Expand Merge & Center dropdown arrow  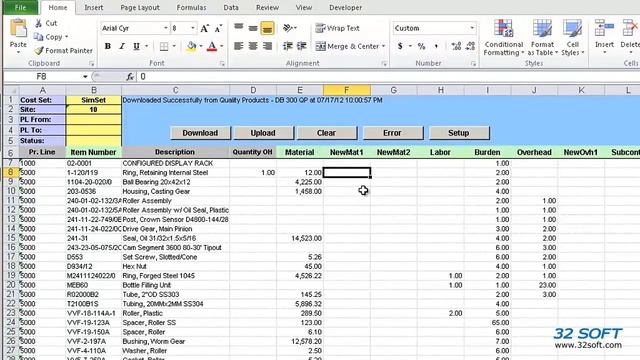pos(383,46)
